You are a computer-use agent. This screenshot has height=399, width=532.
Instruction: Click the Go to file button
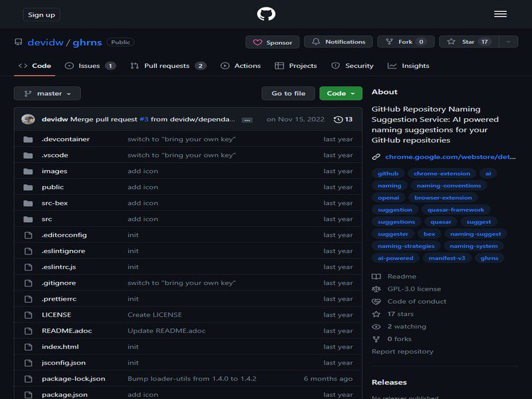[288, 93]
